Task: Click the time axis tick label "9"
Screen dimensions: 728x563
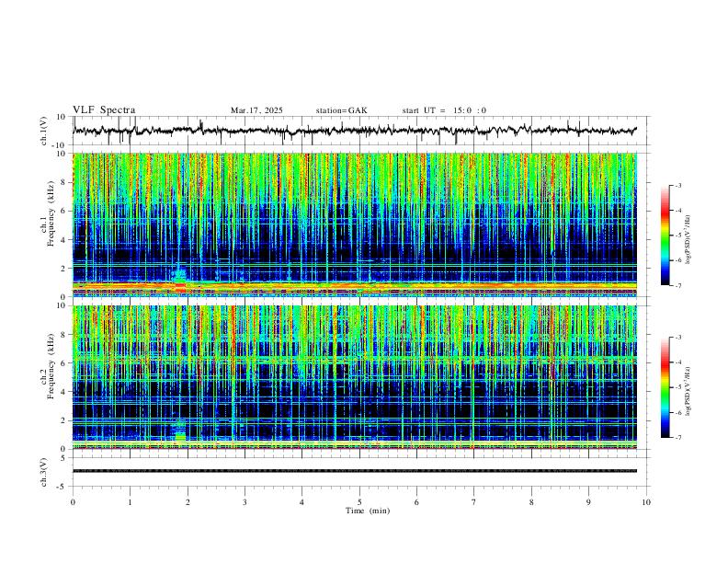Action: (x=588, y=502)
